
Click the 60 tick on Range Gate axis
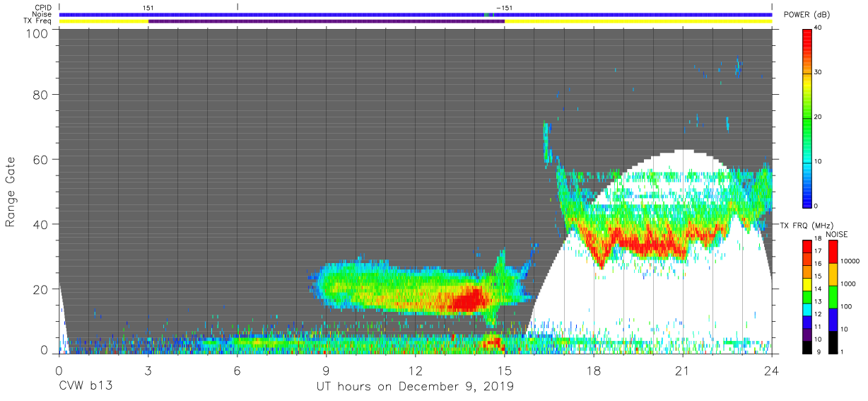(x=40, y=159)
